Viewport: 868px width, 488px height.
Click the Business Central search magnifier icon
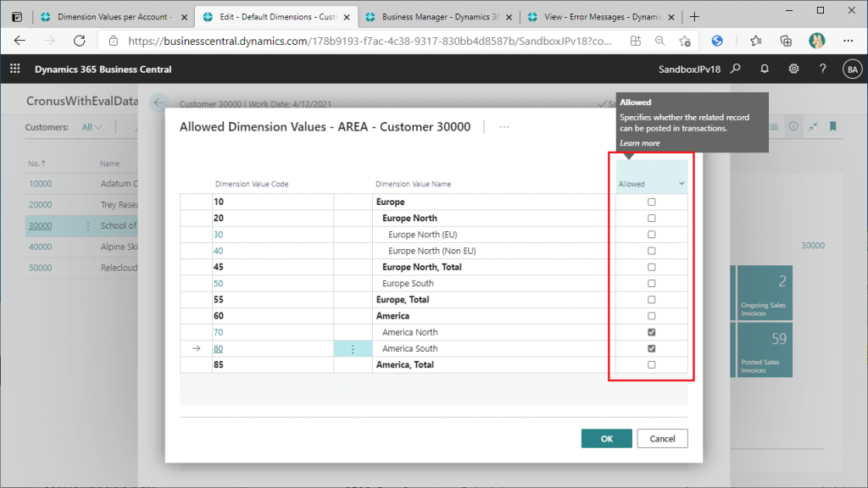(736, 69)
